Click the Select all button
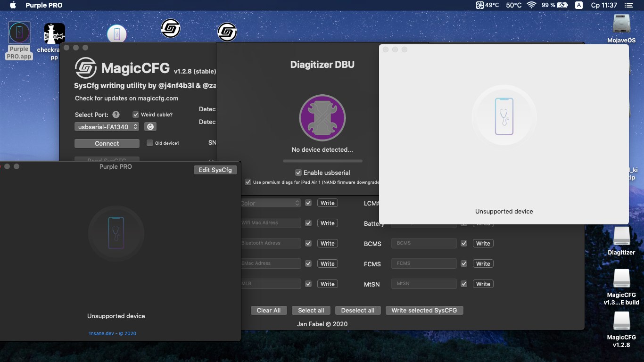This screenshot has height=362, width=644. pos(311,310)
